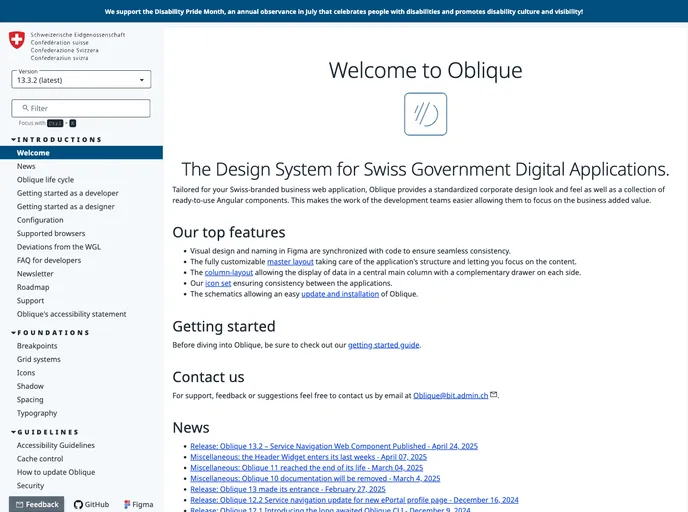This screenshot has width=688, height=512.
Task: Open Grid systems page
Action: click(39, 359)
